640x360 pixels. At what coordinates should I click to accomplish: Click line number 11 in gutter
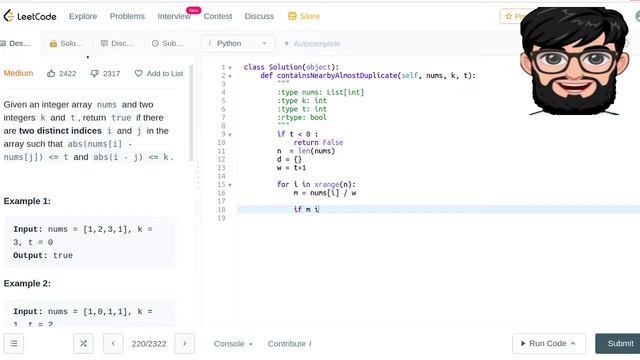[221, 151]
